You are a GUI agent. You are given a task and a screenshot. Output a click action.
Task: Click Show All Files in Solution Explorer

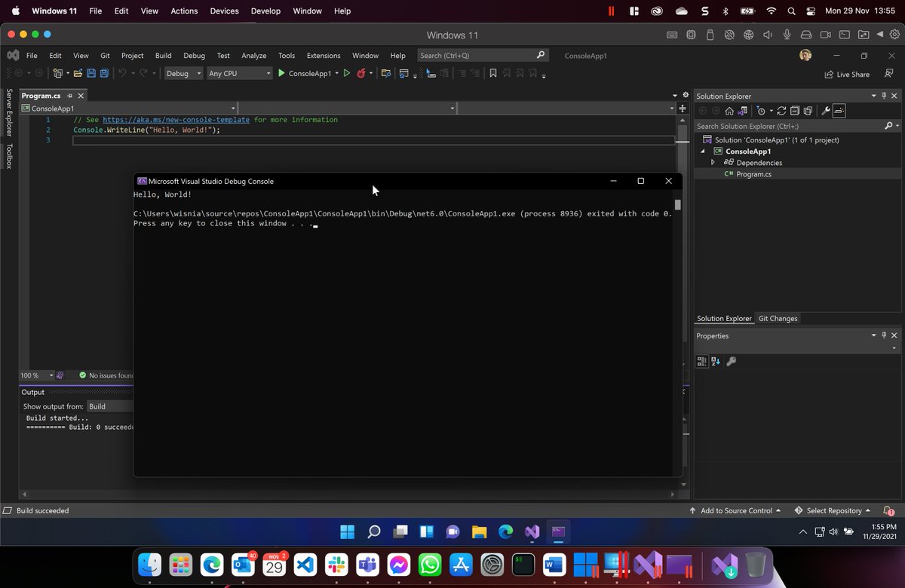point(808,111)
